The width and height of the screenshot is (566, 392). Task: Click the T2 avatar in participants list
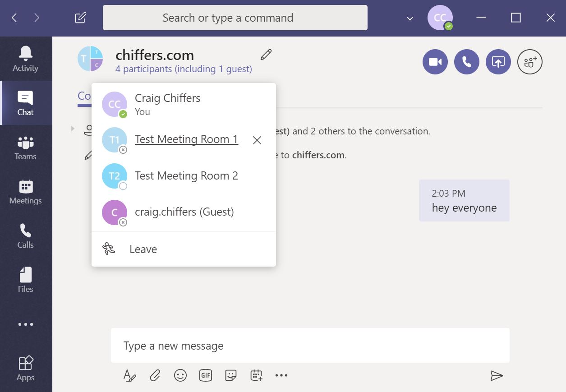(115, 176)
